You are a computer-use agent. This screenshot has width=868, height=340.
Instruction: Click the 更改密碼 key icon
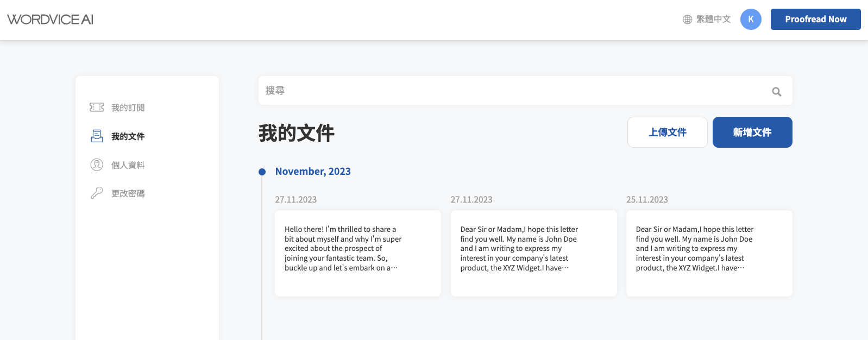(97, 193)
